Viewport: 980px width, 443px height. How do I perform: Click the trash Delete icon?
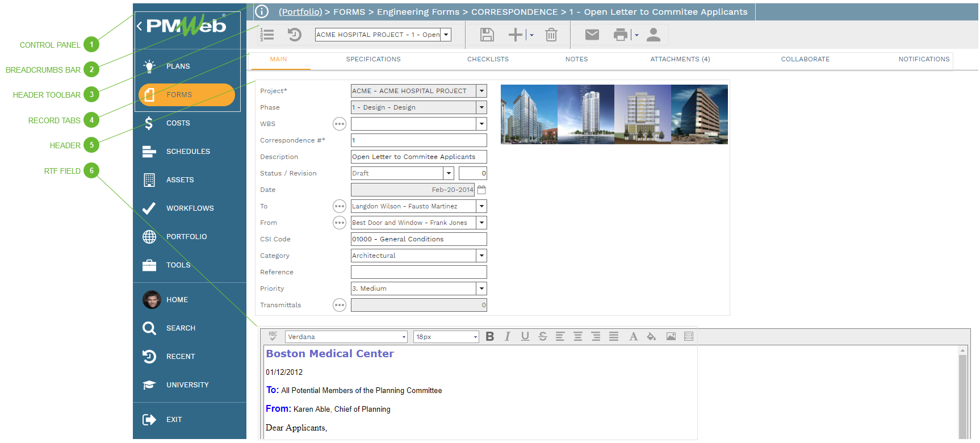(x=551, y=35)
